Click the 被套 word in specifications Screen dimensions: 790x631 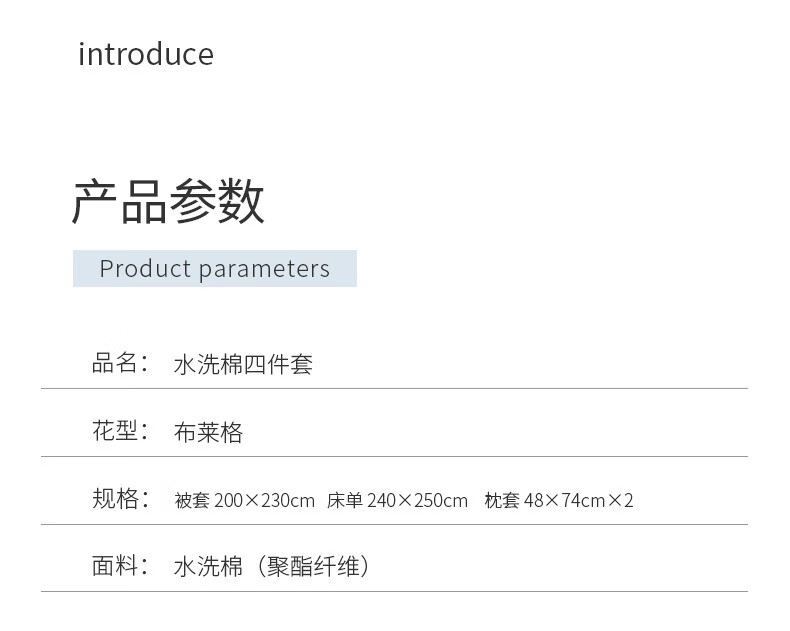coord(191,500)
